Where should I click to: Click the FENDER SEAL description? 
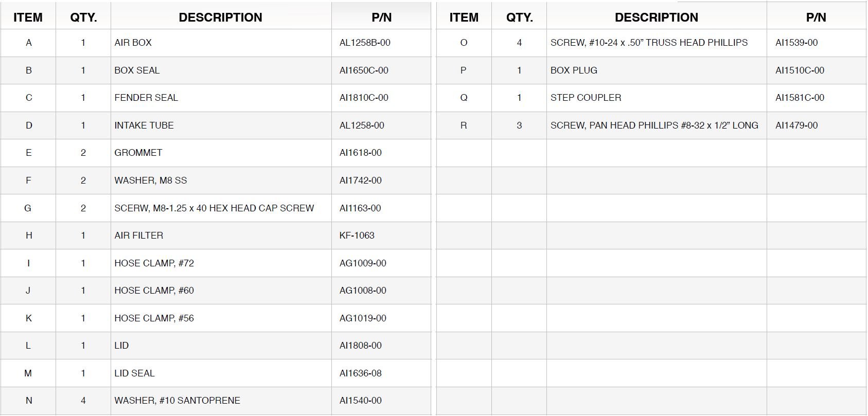[x=146, y=98]
